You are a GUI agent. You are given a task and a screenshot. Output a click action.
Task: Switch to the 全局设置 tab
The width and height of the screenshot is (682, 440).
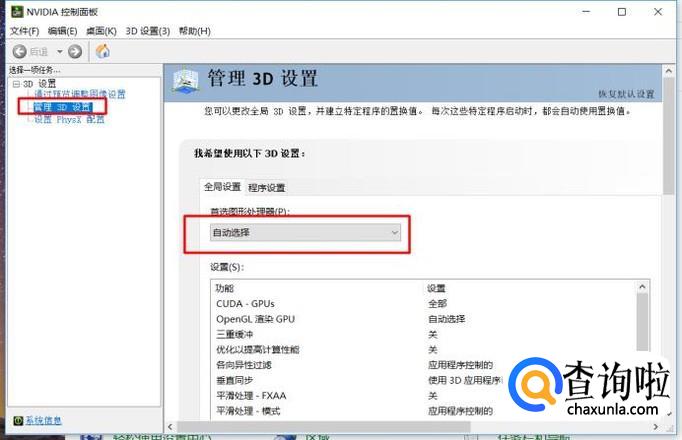click(x=222, y=187)
